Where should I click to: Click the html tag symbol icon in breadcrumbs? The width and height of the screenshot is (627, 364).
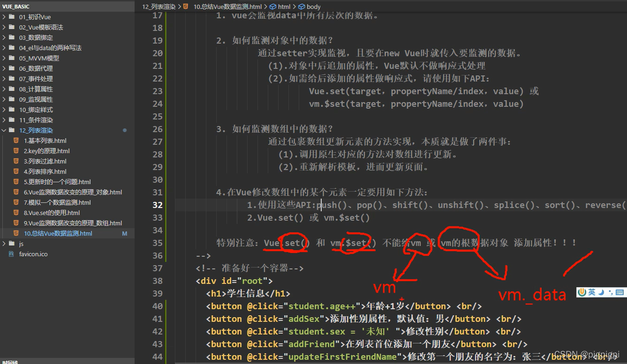point(273,7)
